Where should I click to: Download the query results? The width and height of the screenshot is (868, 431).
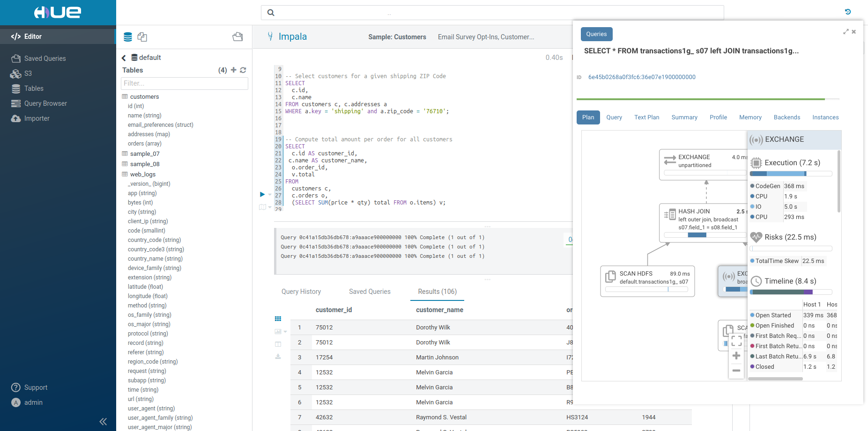(278, 357)
